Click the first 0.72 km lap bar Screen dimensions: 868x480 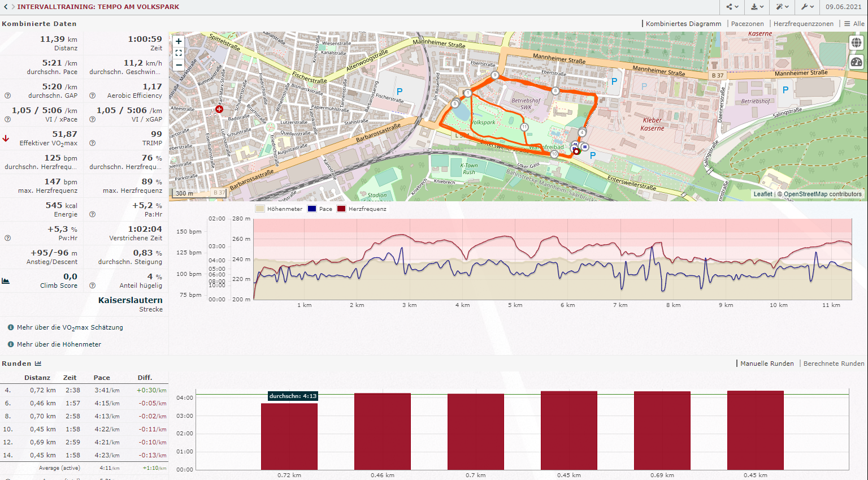pos(289,436)
